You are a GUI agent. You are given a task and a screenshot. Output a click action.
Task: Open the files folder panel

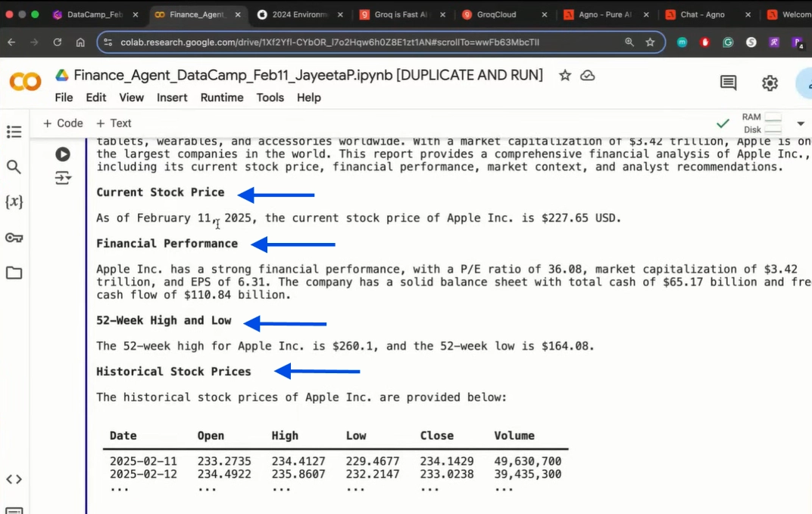tap(14, 273)
